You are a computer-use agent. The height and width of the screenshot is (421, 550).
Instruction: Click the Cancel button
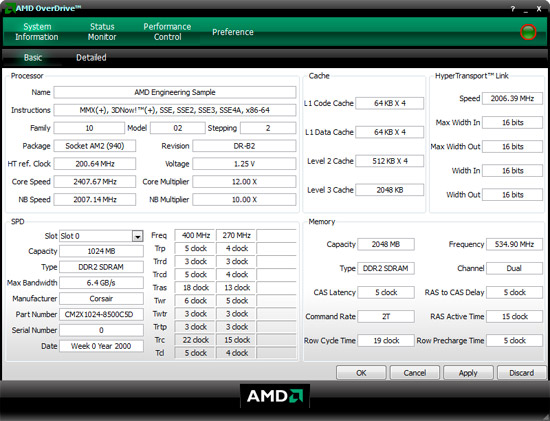415,373
